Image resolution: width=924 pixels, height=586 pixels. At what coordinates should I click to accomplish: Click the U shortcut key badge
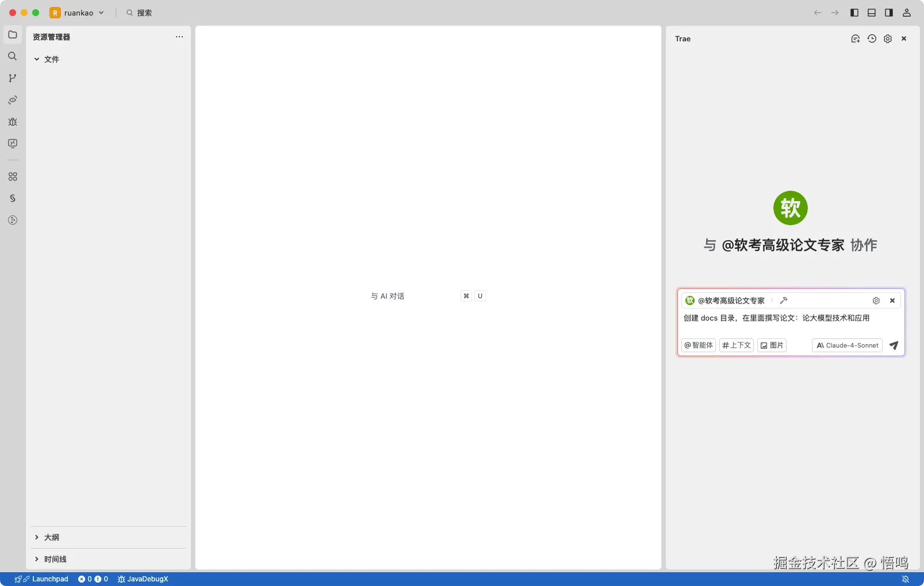coord(480,296)
